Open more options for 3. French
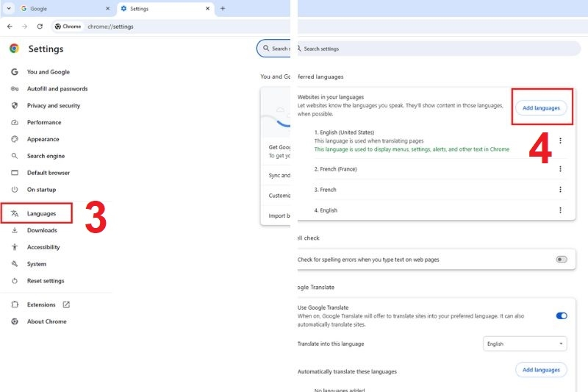The image size is (588, 392). point(560,190)
